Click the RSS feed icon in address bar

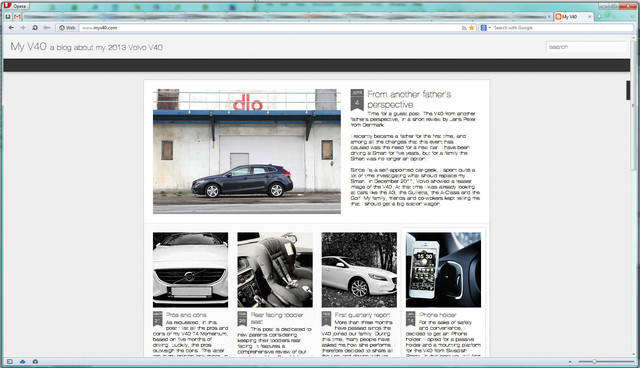point(464,28)
